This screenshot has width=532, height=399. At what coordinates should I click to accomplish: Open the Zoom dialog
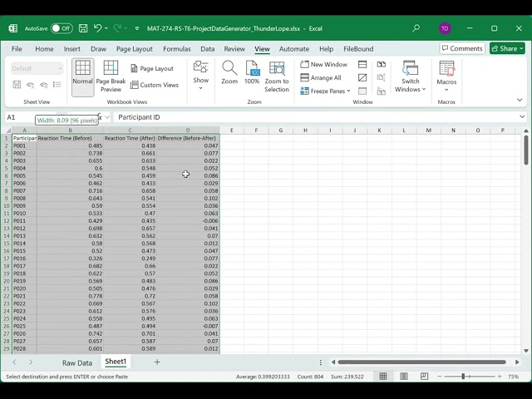point(229,72)
